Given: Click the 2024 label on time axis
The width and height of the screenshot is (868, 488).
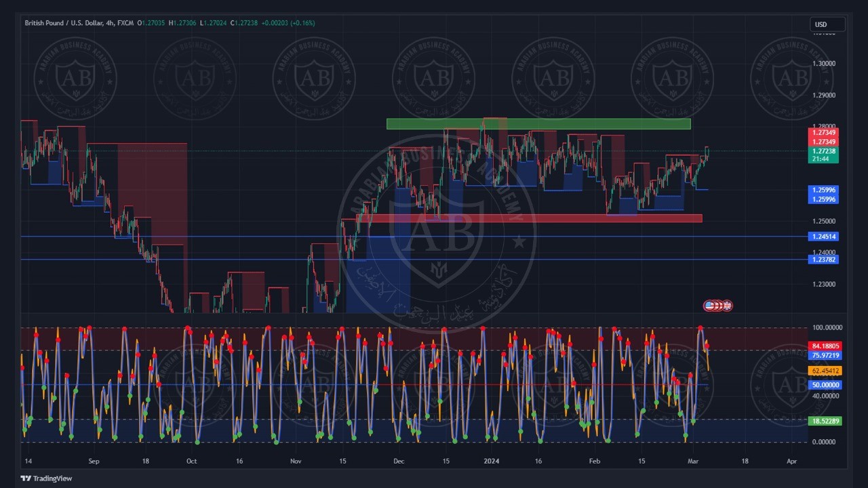Looking at the screenshot, I should click(491, 461).
